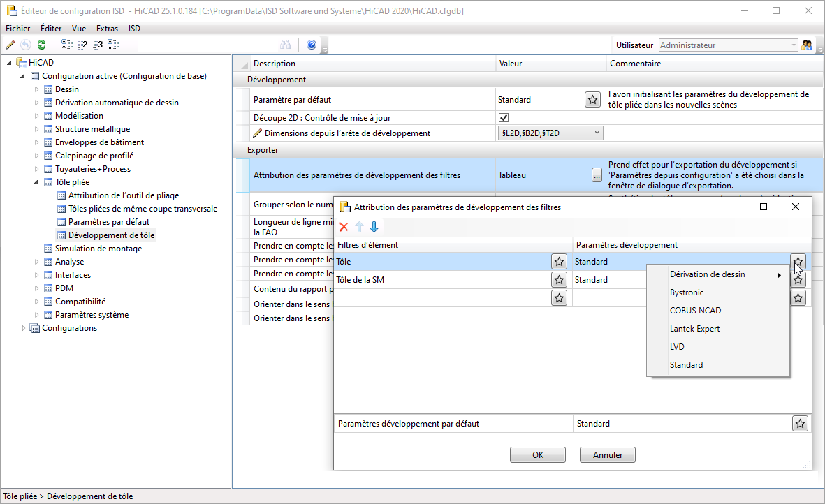This screenshot has height=504, width=825.
Task: Collapse the Tôle pliée tree node
Action: [37, 182]
